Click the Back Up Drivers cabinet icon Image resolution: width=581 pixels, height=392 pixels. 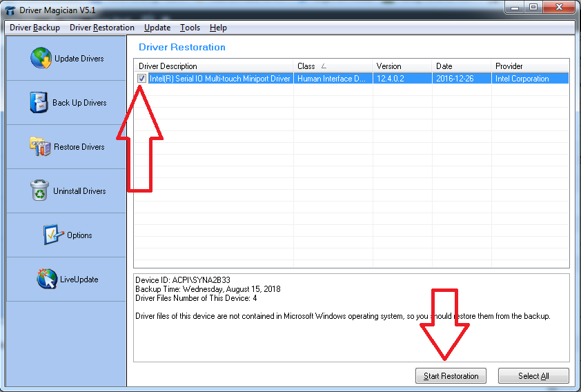click(39, 102)
